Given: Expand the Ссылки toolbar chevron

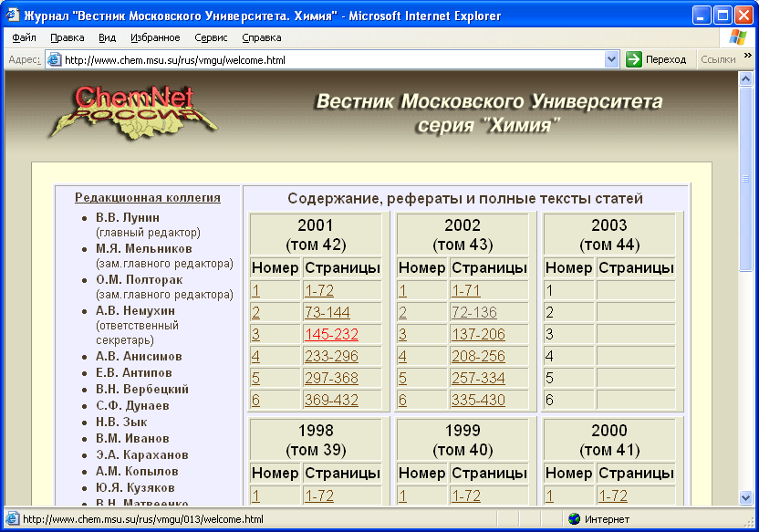Looking at the screenshot, I should point(748,56).
